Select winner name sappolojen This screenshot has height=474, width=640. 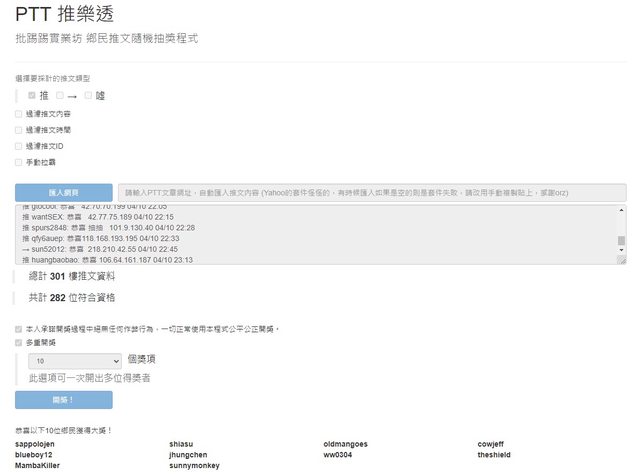[39, 444]
